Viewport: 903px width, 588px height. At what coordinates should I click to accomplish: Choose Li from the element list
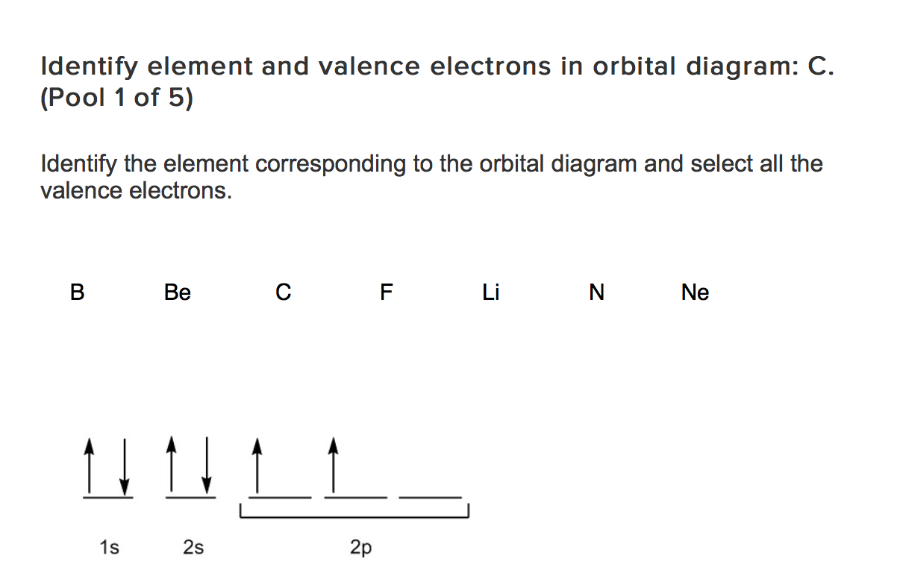point(490,293)
